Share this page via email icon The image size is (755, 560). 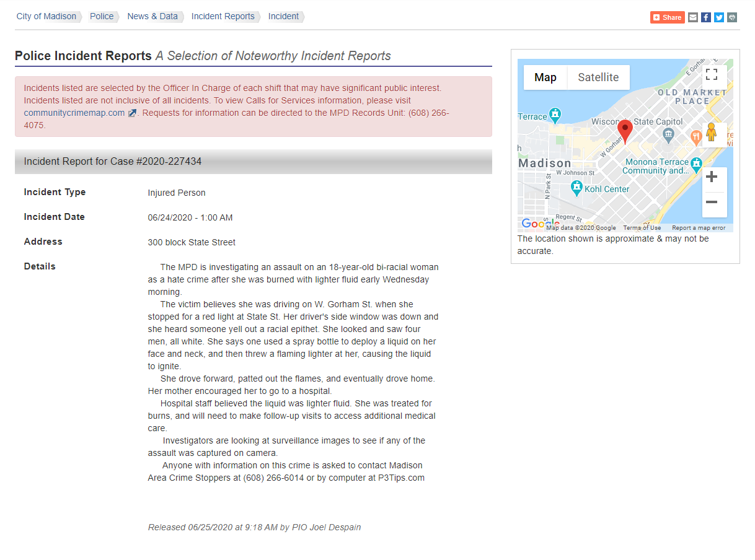click(x=693, y=17)
